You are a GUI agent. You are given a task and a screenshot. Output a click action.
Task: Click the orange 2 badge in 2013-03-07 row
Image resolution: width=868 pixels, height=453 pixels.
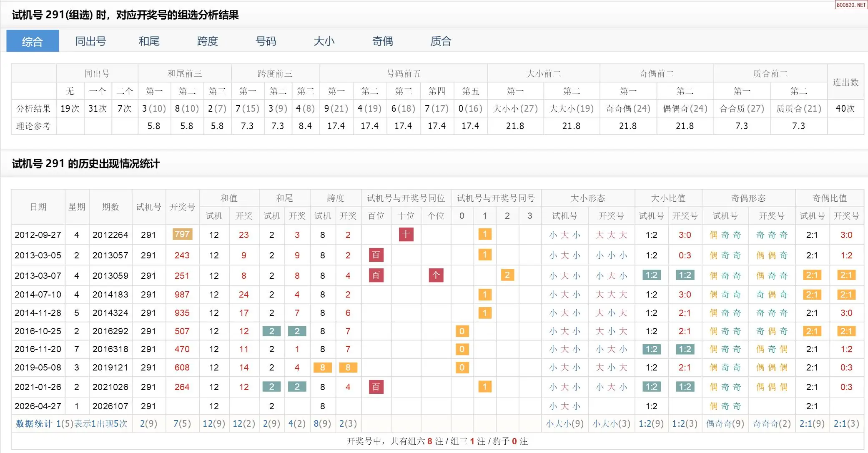click(x=507, y=275)
